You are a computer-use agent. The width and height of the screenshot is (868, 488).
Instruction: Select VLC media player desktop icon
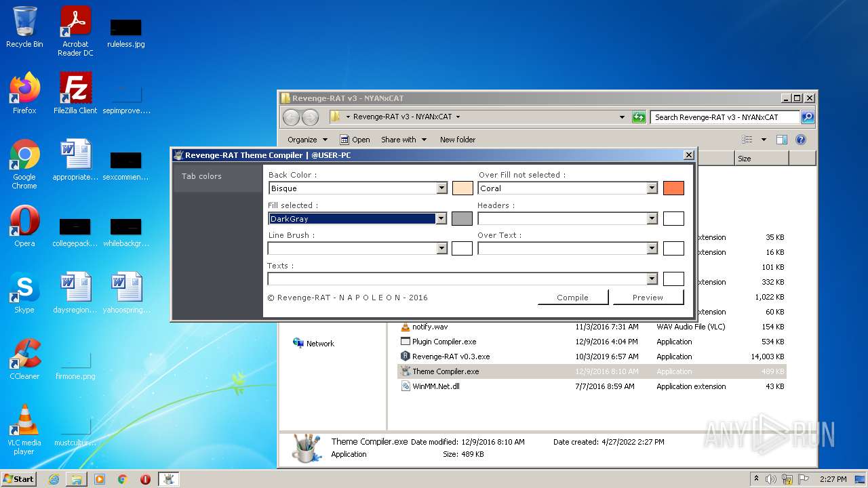click(x=24, y=430)
